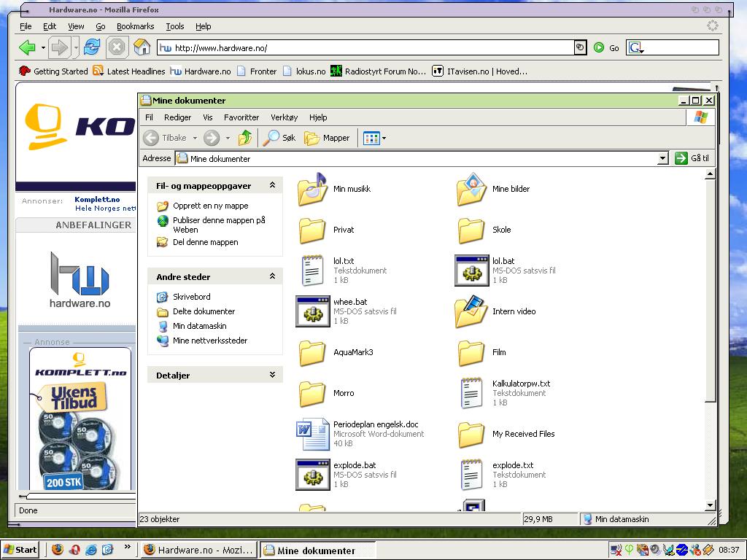Click the Up folder icon in Explorer toolbar

(x=245, y=138)
